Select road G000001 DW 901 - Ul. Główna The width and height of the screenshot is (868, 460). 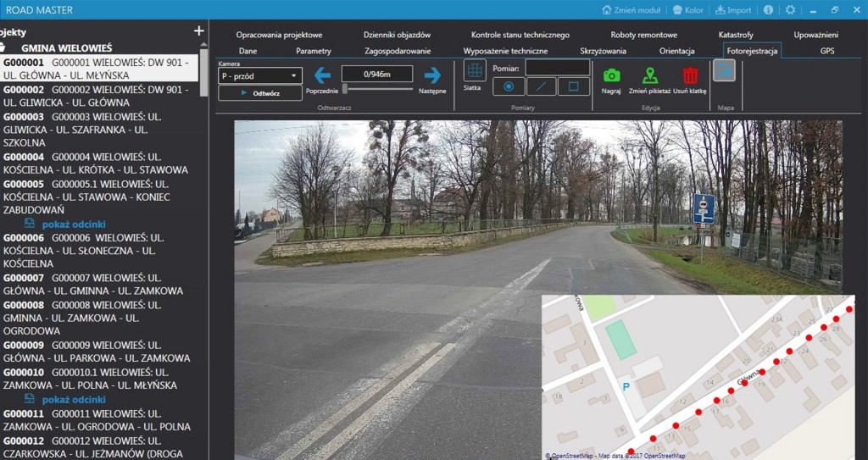[x=98, y=69]
